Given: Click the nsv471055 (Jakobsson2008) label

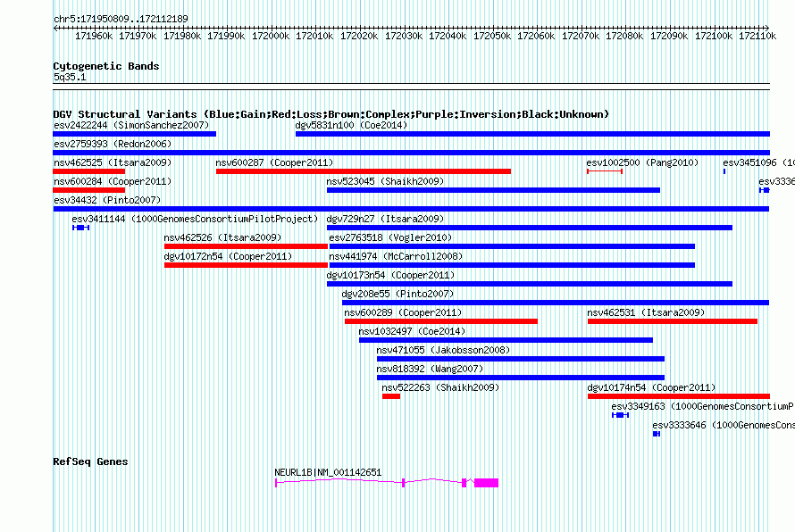Looking at the screenshot, I should pyautogui.click(x=443, y=350).
